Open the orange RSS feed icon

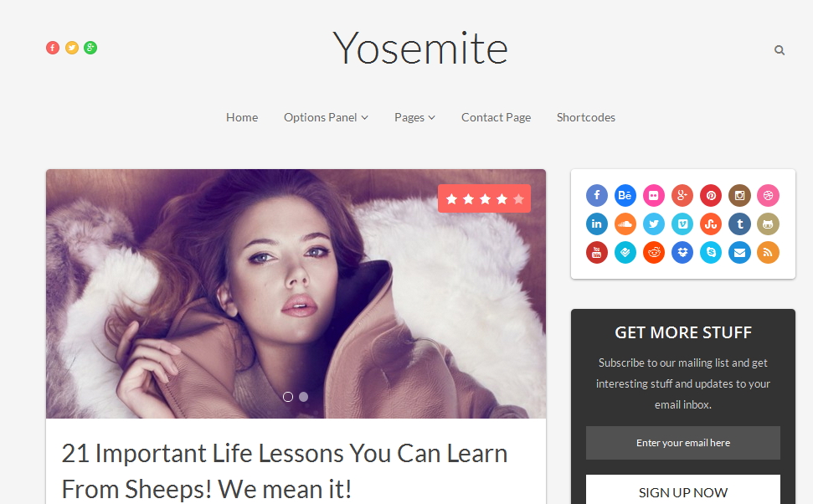tap(768, 253)
